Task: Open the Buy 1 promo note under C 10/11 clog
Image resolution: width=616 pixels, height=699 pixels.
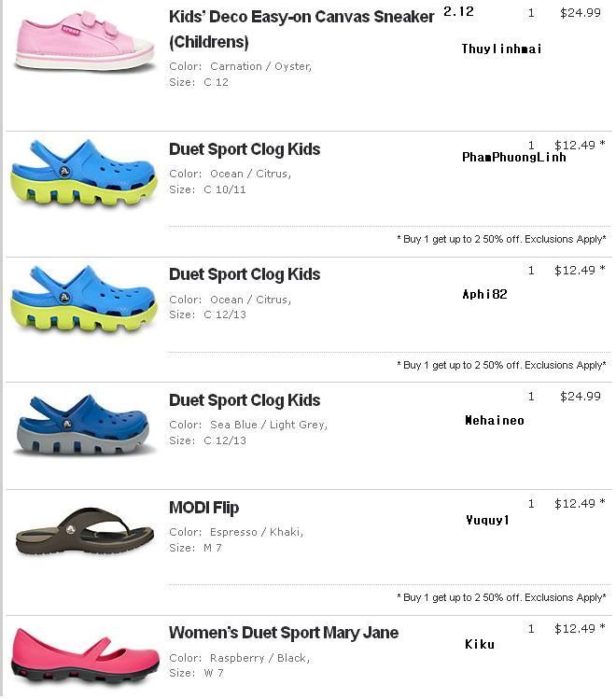Action: pyautogui.click(x=501, y=239)
